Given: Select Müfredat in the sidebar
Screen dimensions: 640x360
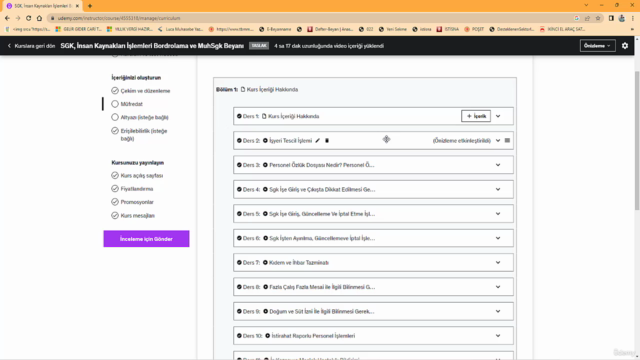Looking at the screenshot, I should click(x=131, y=104).
